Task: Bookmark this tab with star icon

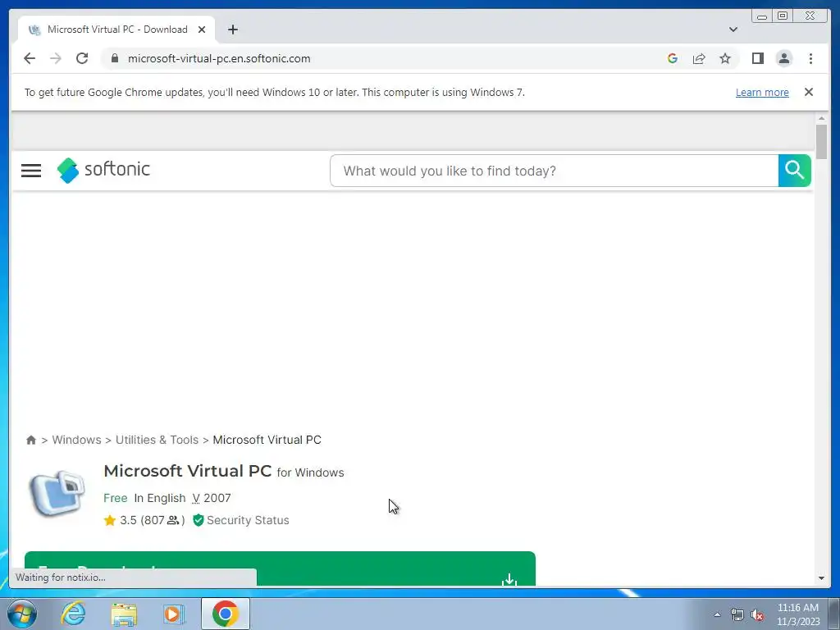Action: click(725, 58)
